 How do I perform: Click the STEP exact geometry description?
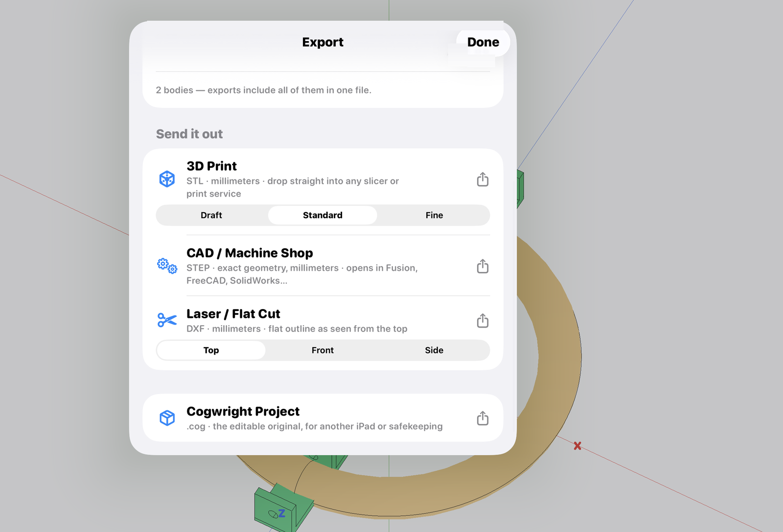302,274
